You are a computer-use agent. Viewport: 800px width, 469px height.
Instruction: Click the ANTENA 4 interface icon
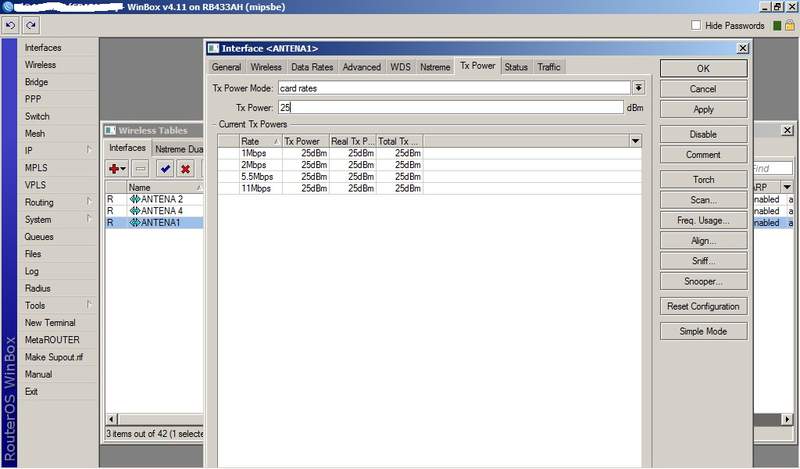coord(135,211)
